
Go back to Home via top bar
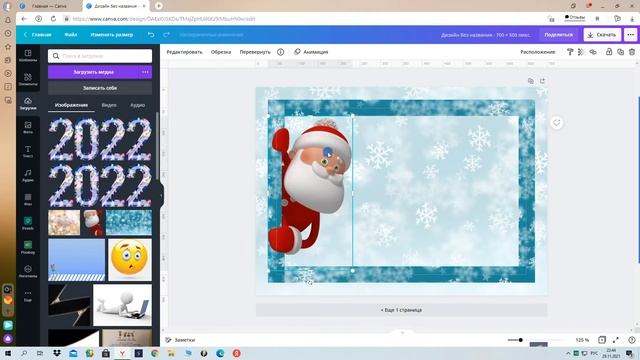(x=38, y=35)
